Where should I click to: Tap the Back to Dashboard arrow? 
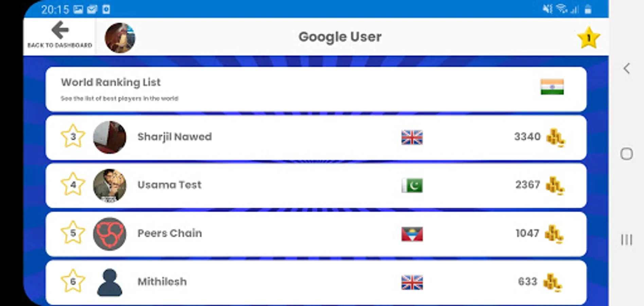[60, 31]
